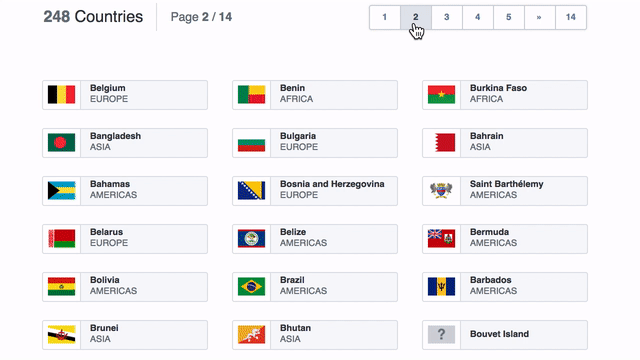Click the Bolivia flag icon
The height and width of the screenshot is (360, 640).
tap(61, 287)
